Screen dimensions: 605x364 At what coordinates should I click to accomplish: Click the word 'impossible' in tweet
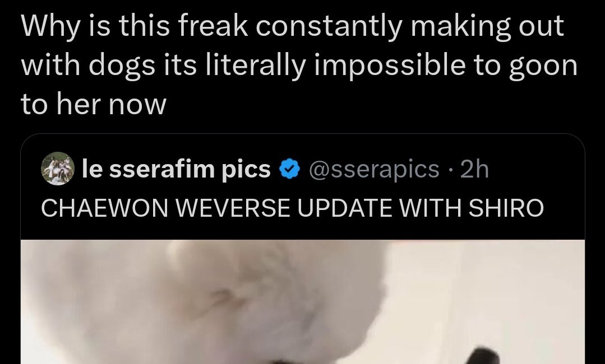(390, 66)
